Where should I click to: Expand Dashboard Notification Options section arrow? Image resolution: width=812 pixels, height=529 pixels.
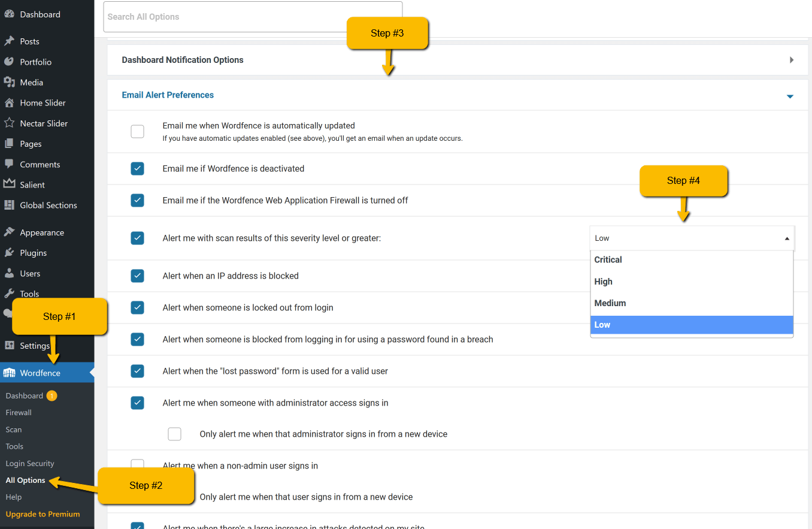pyautogui.click(x=792, y=60)
